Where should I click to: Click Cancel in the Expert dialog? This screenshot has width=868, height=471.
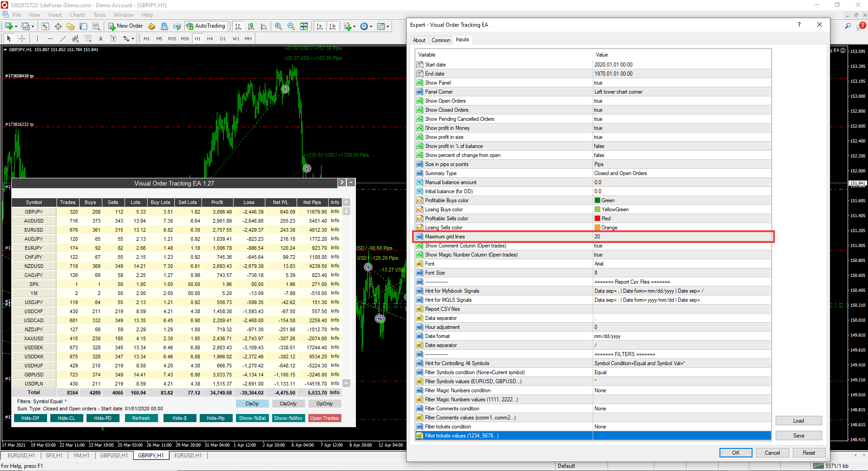pyautogui.click(x=772, y=453)
